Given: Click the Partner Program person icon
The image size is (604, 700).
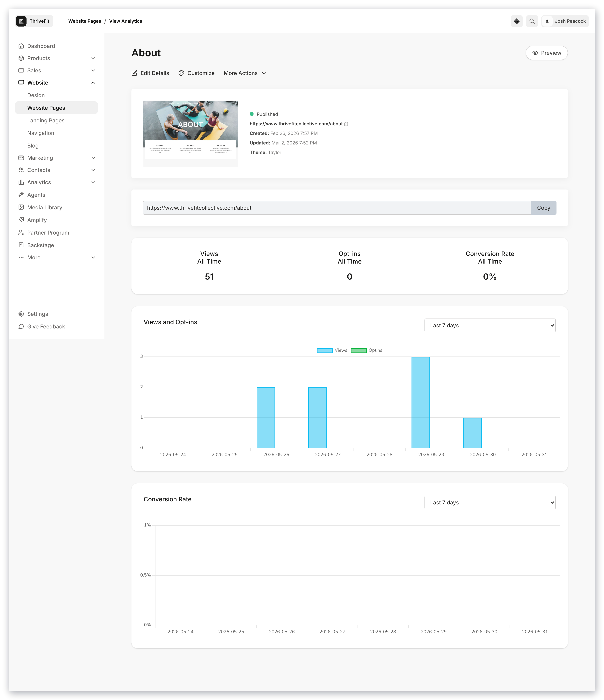Looking at the screenshot, I should point(21,232).
